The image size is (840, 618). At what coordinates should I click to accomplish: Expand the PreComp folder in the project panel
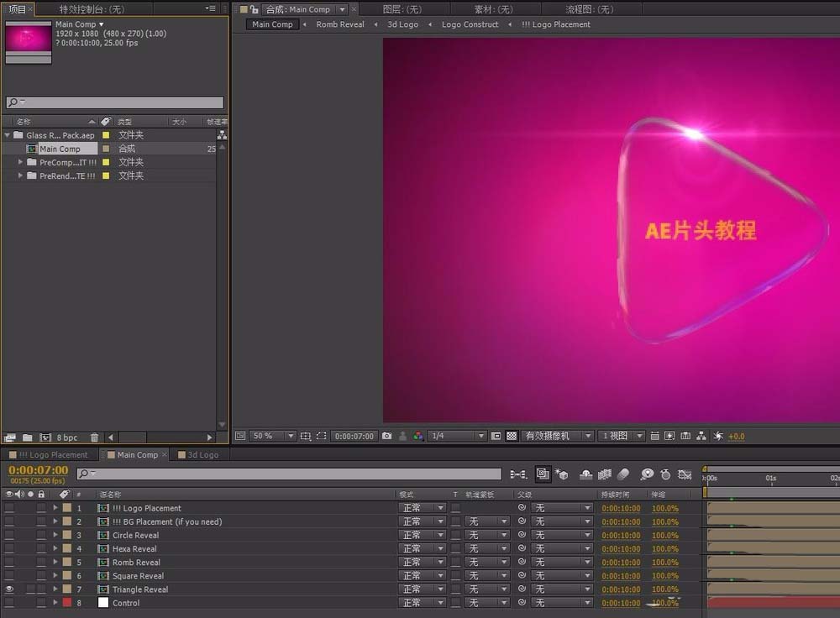[20, 162]
